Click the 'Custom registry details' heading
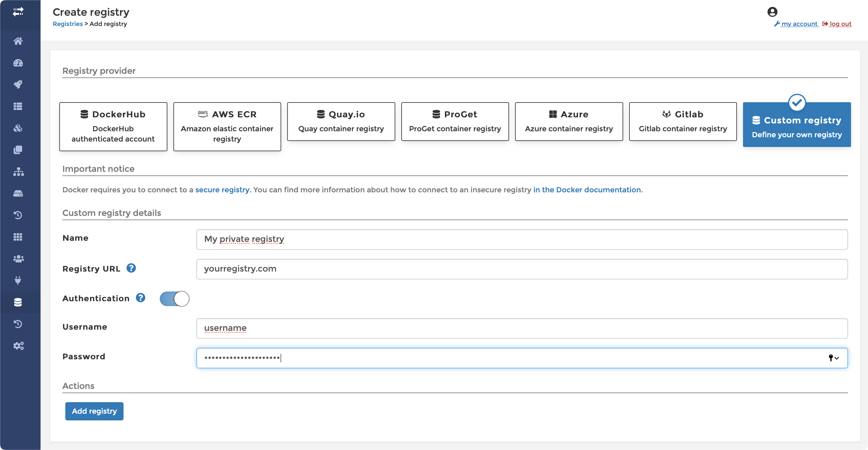The height and width of the screenshot is (450, 868). (x=112, y=213)
